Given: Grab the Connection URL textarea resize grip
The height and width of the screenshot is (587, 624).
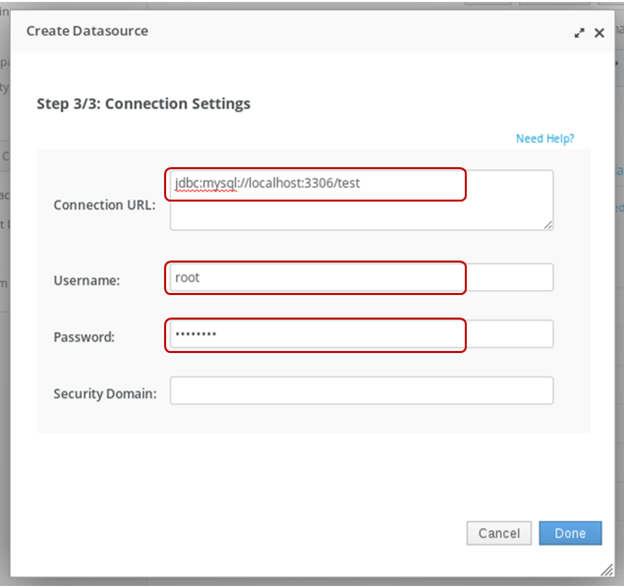Looking at the screenshot, I should click(547, 225).
